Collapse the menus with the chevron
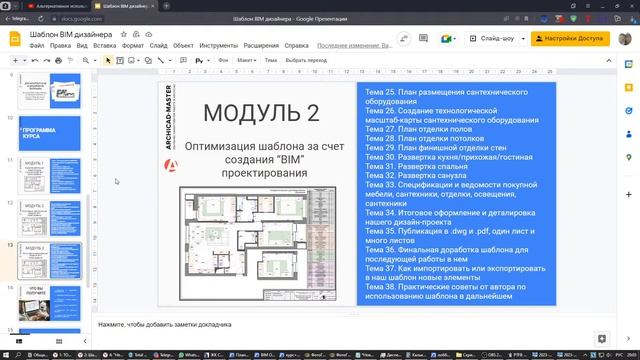This screenshot has height=360, width=640. coord(609,60)
